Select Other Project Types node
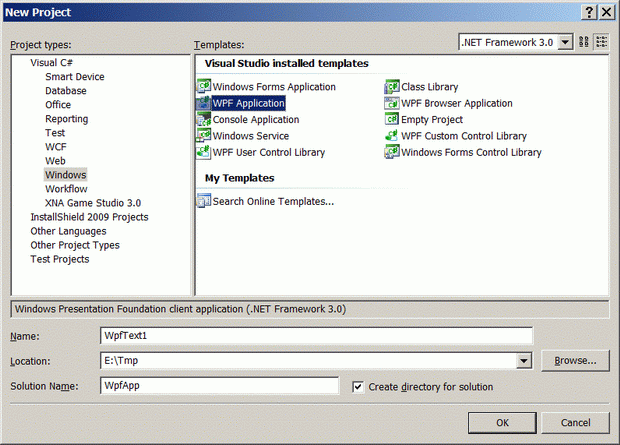 click(75, 245)
